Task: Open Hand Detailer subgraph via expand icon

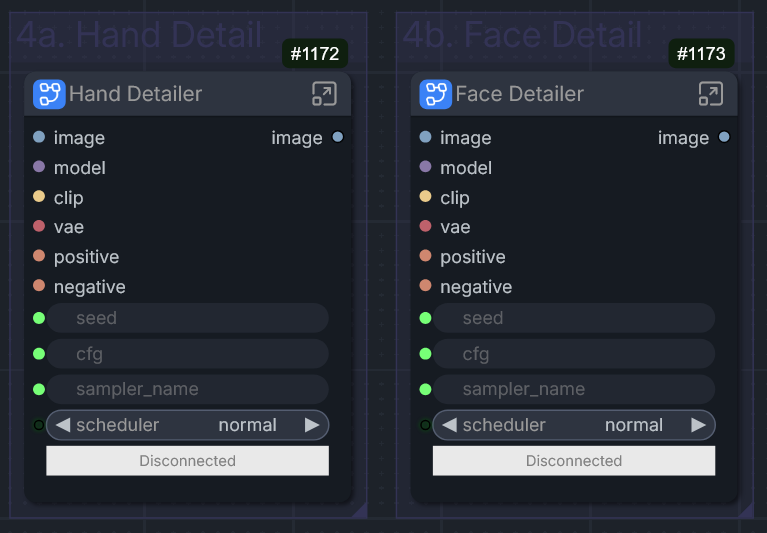Action: 324,93
